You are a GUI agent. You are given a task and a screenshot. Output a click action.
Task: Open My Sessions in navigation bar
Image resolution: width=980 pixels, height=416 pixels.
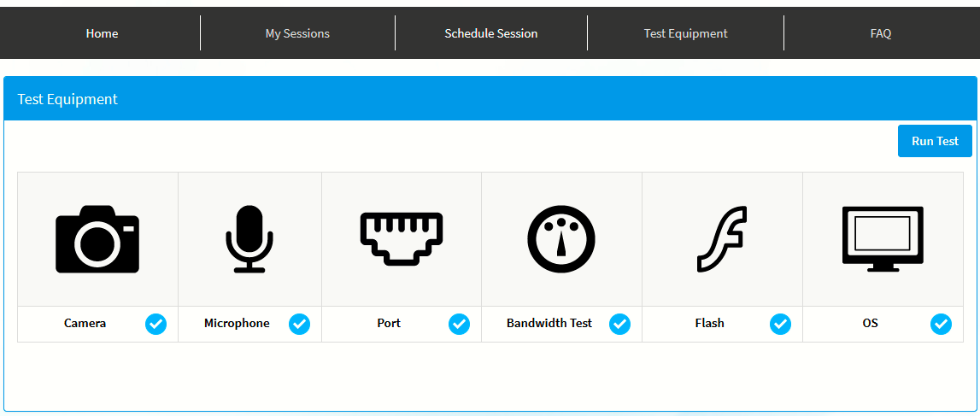coord(297,33)
